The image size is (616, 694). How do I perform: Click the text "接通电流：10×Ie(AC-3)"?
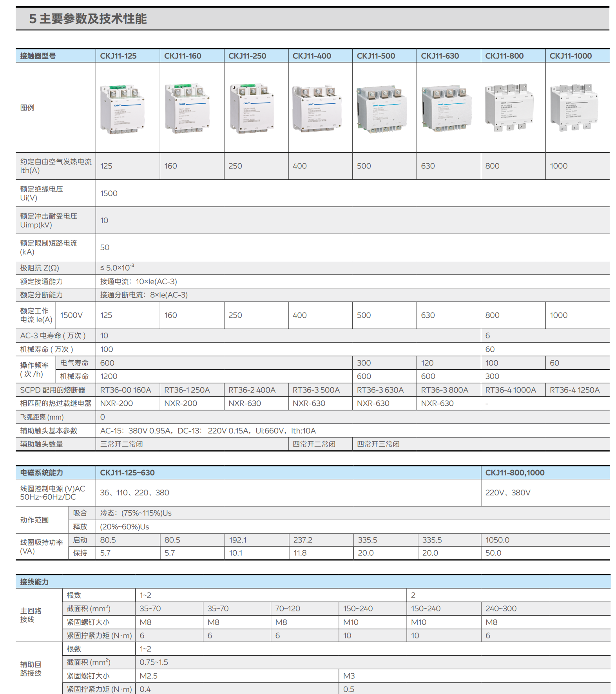(x=139, y=282)
